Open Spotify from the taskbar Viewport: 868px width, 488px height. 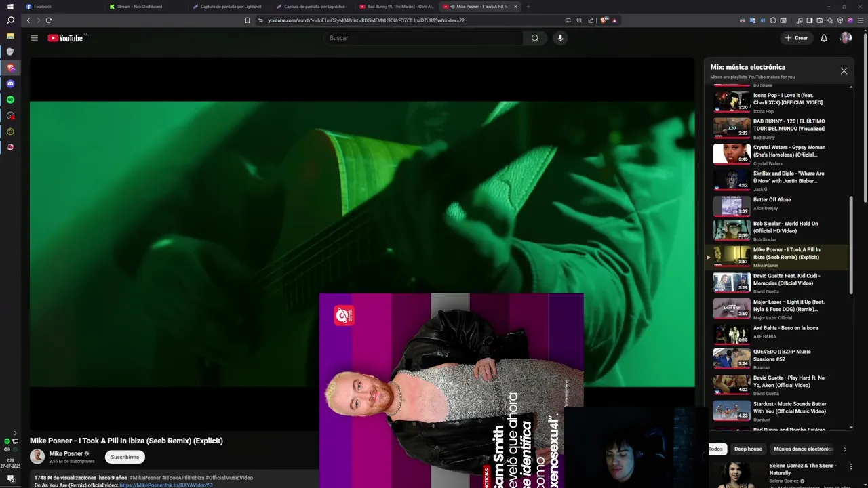pyautogui.click(x=10, y=100)
